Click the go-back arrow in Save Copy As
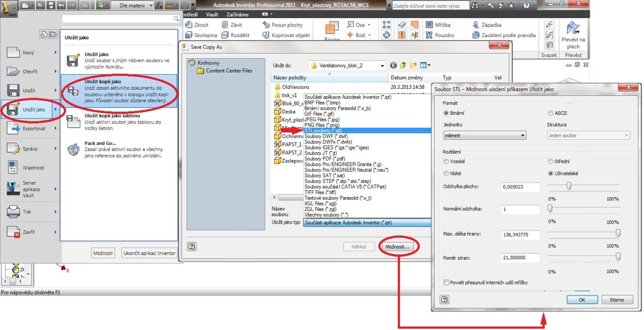Viewport: 644px width, 330px height. click(x=394, y=66)
